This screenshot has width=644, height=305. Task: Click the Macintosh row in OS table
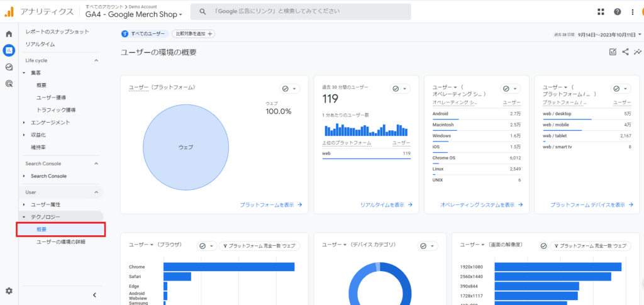pyautogui.click(x=477, y=125)
